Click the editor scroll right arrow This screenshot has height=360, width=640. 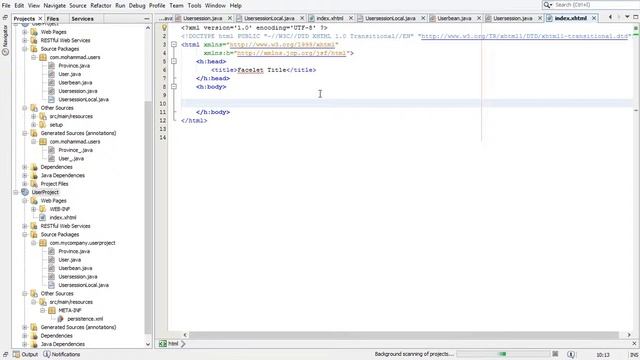(x=629, y=335)
